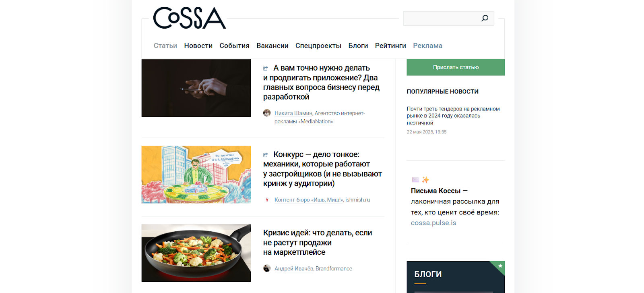
Task: Click Nikita Shamin's author avatar
Action: [267, 113]
